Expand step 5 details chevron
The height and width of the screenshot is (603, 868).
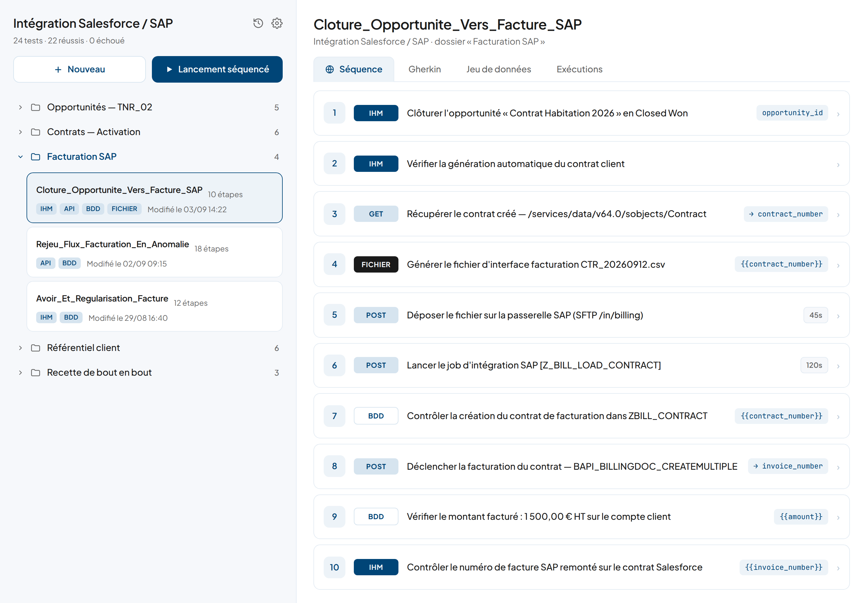click(838, 316)
